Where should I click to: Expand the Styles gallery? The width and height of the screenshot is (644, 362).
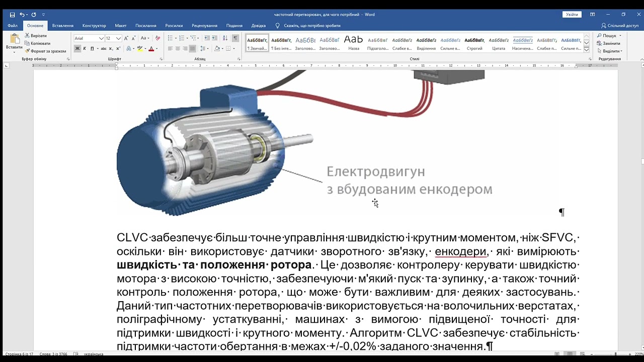(587, 50)
